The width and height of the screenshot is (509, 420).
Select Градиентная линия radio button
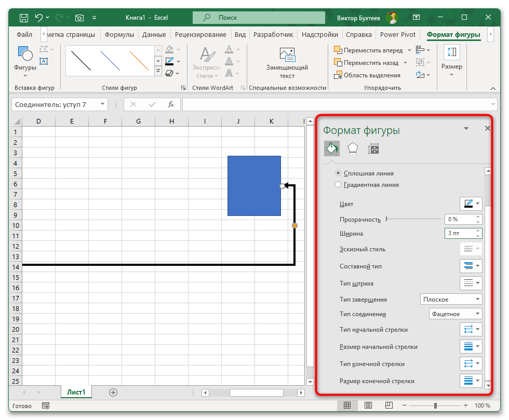338,184
